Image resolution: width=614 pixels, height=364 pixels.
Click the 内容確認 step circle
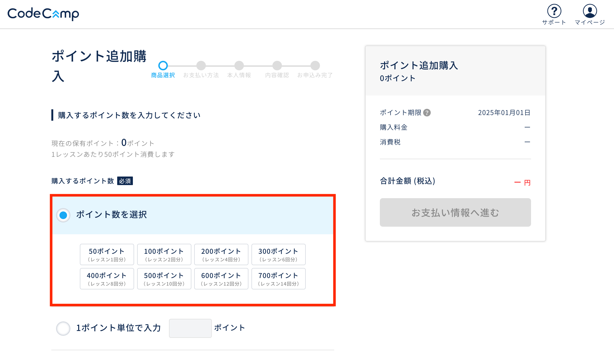point(277,66)
